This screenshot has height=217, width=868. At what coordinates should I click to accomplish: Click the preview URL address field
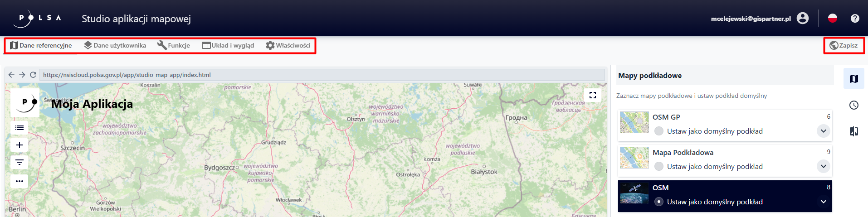(322, 75)
